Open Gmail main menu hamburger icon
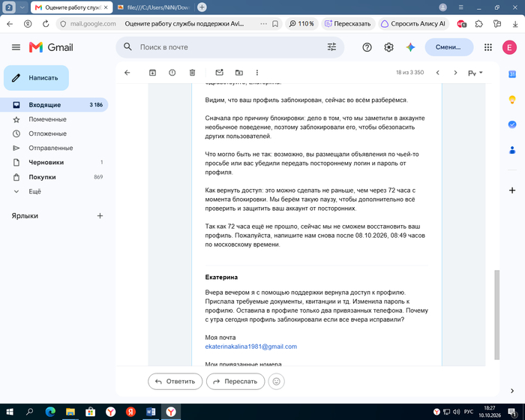525x420 pixels. coord(16,47)
